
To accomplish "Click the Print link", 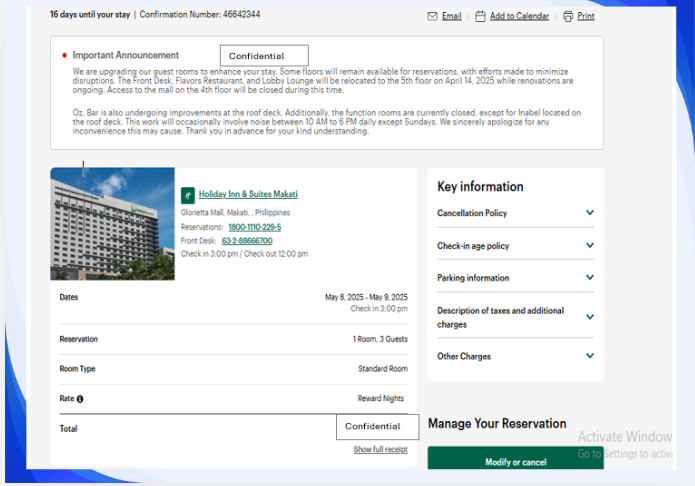I will 586,16.
